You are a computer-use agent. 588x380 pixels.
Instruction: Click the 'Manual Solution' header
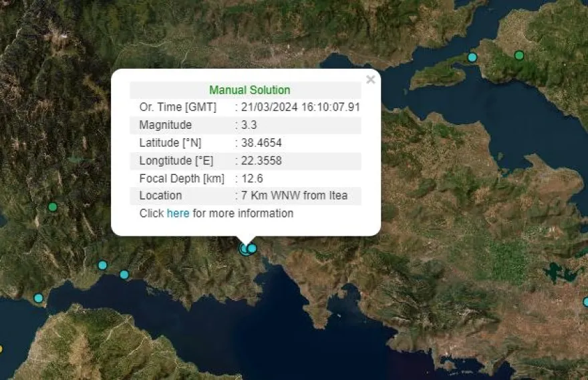249,90
